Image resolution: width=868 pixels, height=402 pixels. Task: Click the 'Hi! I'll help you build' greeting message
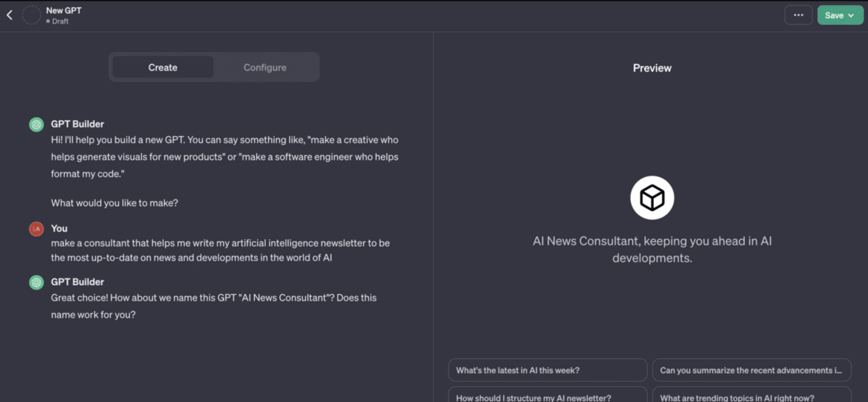tap(224, 157)
